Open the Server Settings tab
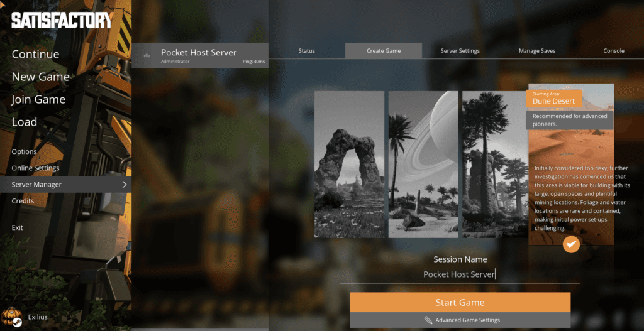644x331 pixels. click(x=460, y=51)
